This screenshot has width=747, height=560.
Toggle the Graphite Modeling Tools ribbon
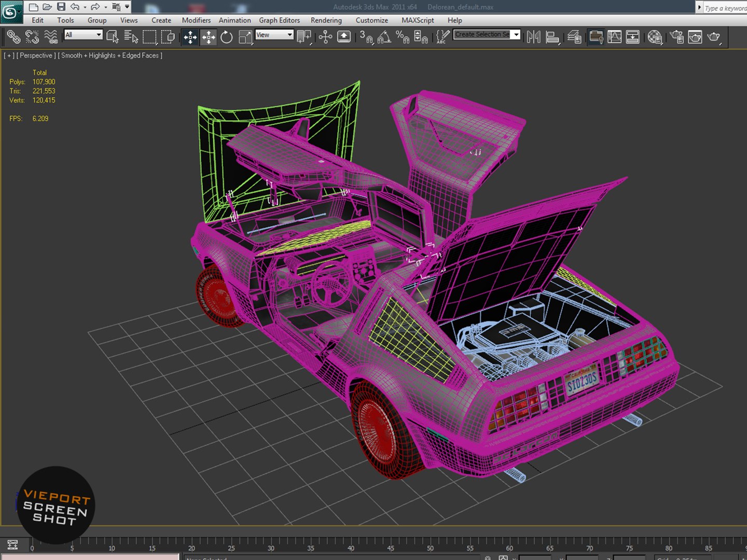click(596, 37)
